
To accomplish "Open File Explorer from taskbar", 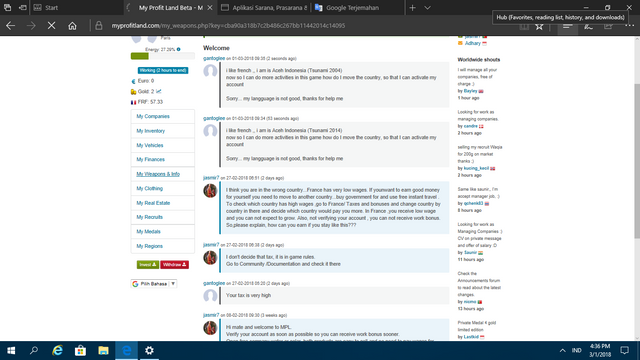I will pos(103,351).
